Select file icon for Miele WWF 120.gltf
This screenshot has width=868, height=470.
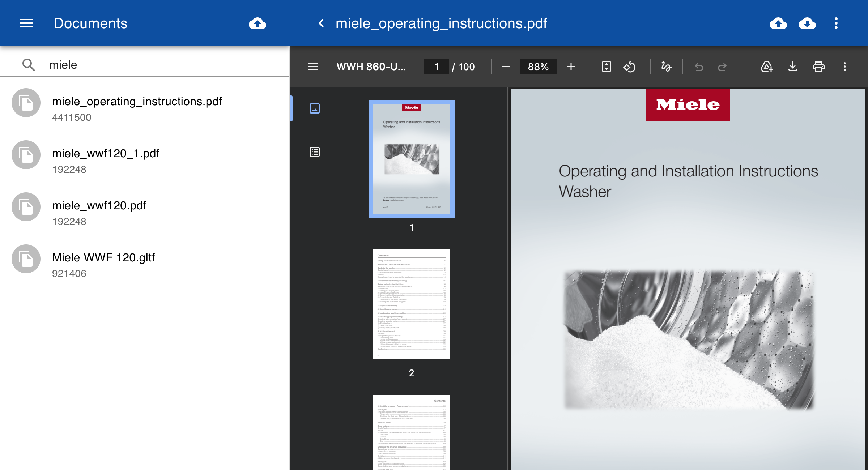[x=26, y=259]
